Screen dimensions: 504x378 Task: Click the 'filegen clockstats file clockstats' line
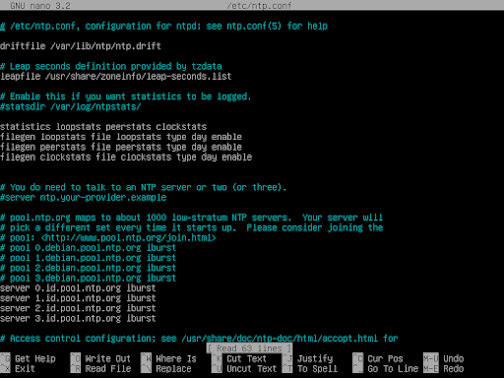coord(126,157)
